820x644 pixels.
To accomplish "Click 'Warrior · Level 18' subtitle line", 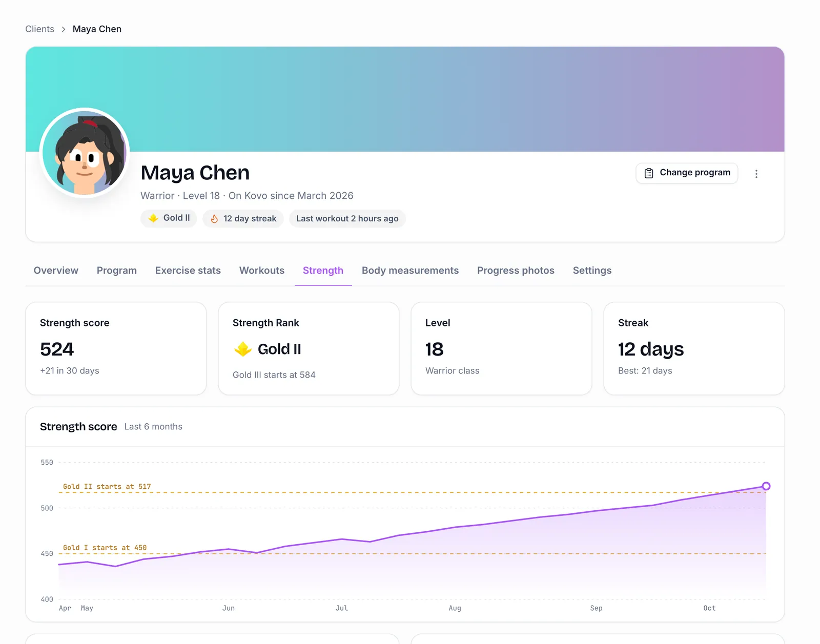I will 247,196.
